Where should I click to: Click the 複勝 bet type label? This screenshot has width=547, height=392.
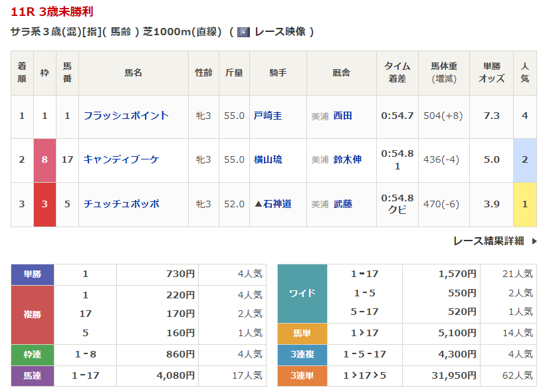click(33, 314)
